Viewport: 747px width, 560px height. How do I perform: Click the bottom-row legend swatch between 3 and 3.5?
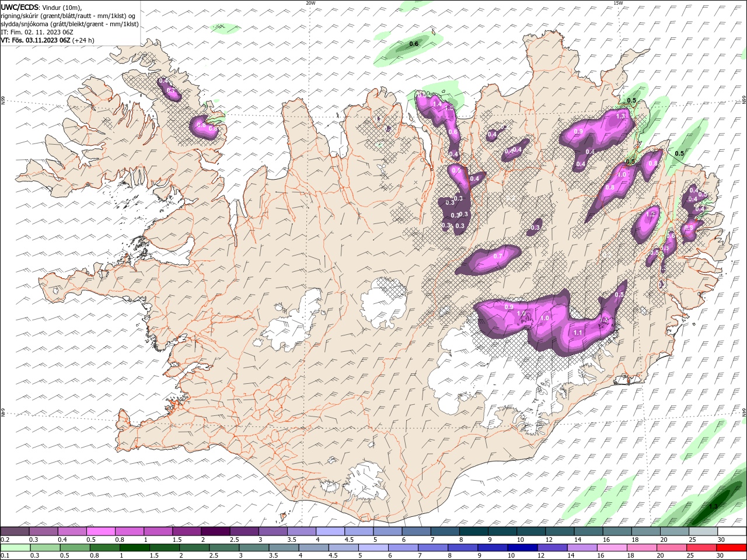254,548
